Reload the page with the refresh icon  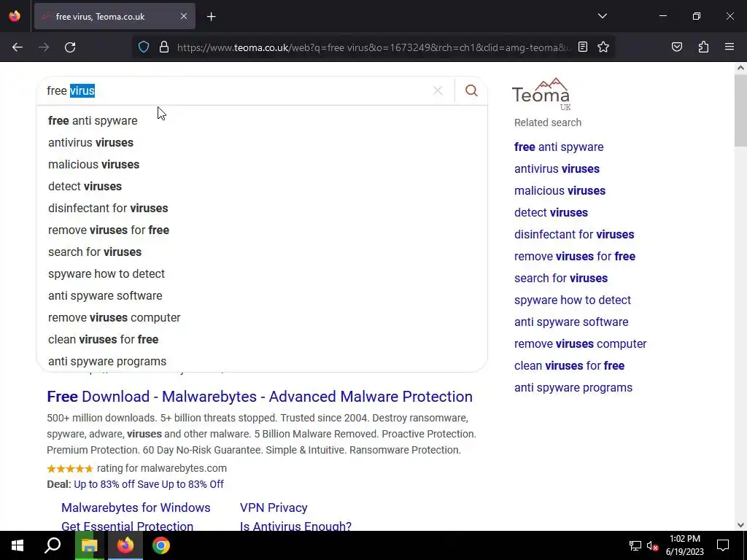[x=70, y=47]
